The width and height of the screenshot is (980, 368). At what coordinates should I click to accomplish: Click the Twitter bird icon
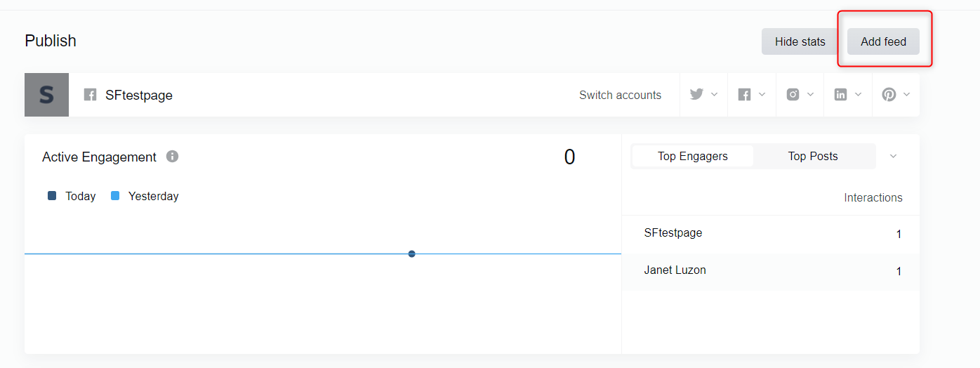pos(696,94)
